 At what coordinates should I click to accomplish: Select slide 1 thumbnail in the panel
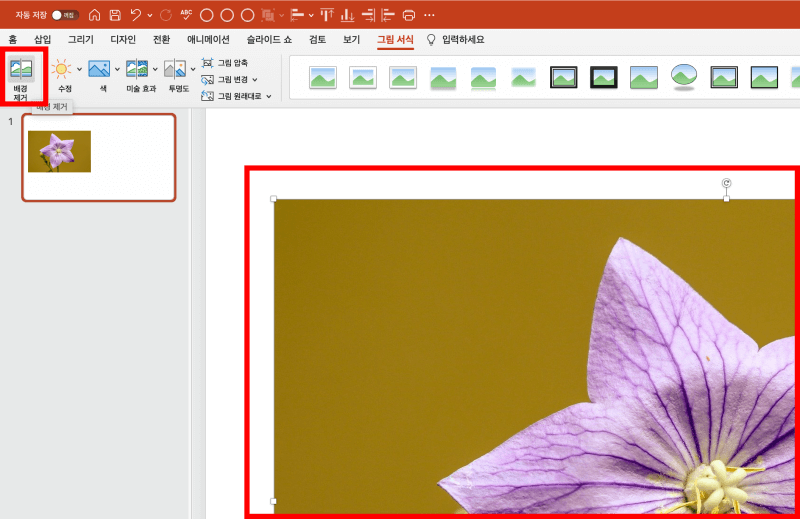(99, 157)
